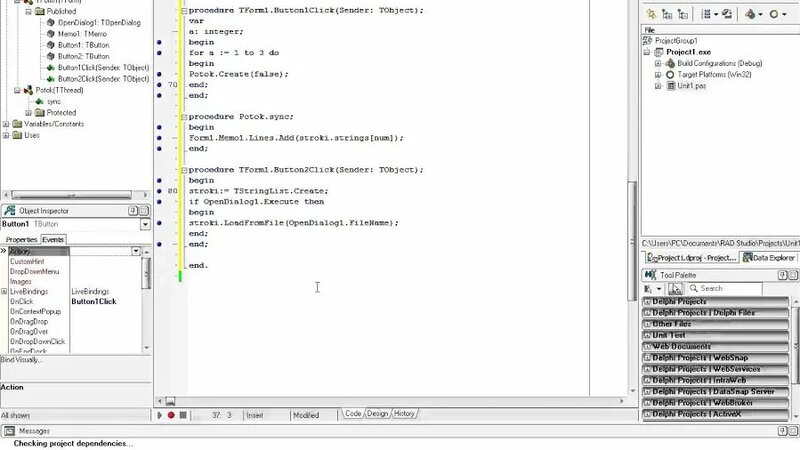The height and width of the screenshot is (450, 800).
Task: Select the Events tab in Object Inspector
Action: pos(53,239)
